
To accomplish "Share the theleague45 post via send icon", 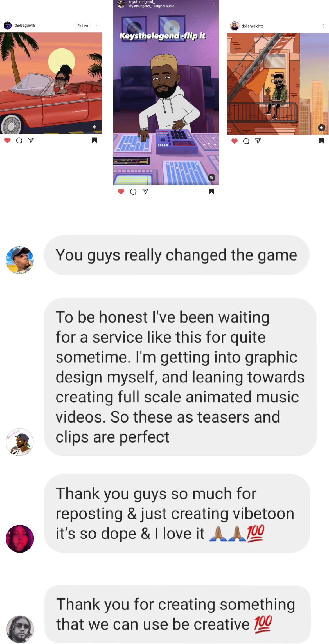I will point(31,140).
